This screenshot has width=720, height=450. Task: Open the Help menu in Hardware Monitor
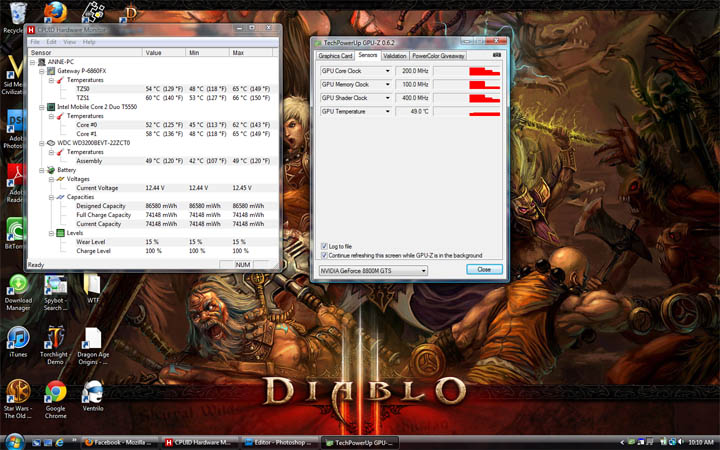click(x=89, y=42)
